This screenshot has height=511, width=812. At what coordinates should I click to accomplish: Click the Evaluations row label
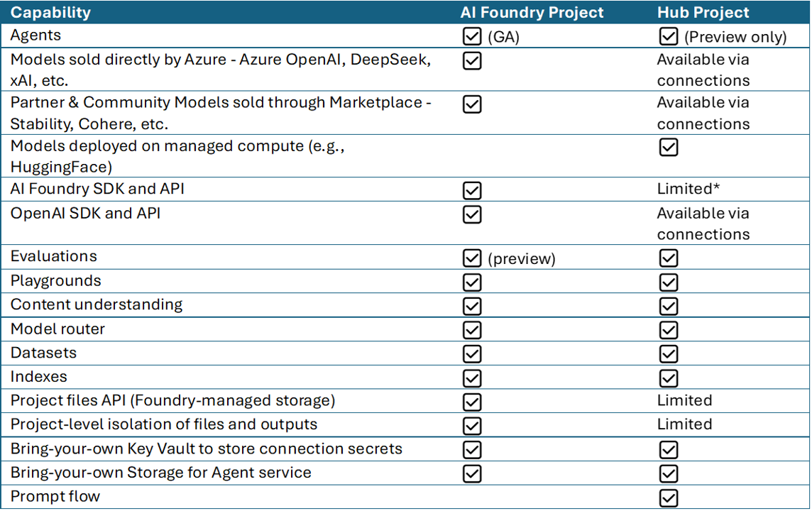[x=54, y=256]
